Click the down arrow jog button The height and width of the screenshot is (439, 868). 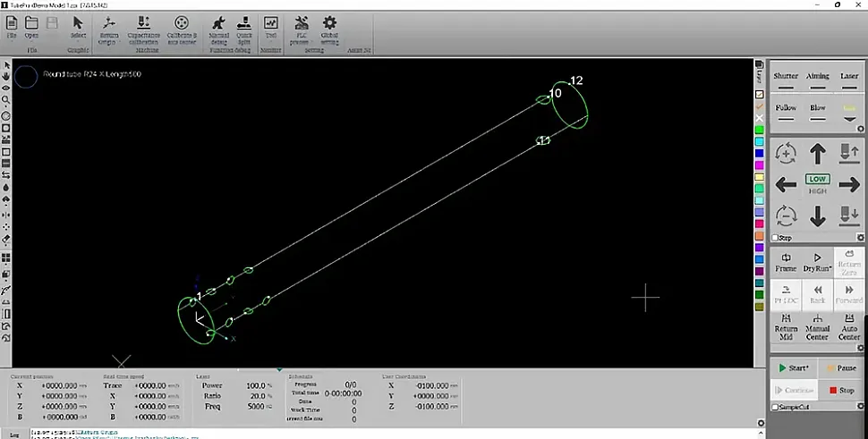coord(818,215)
